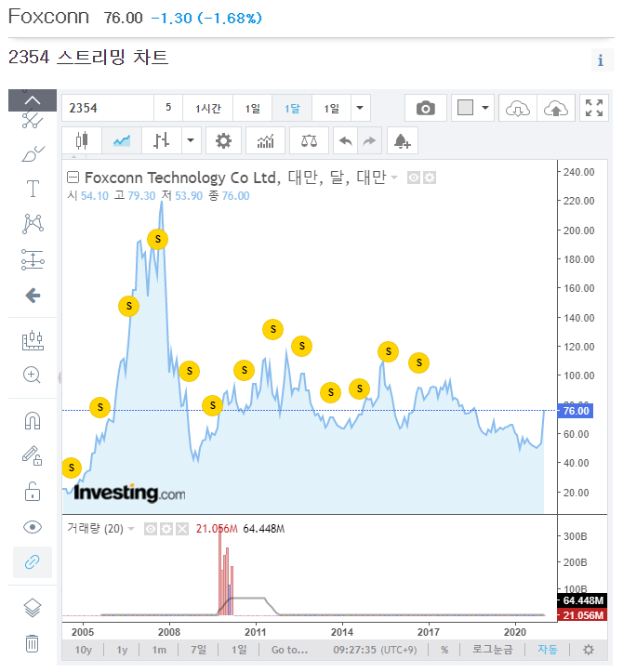Toggle hide all drawings eye icon
Image resolution: width=623 pixels, height=672 pixels.
(33, 527)
